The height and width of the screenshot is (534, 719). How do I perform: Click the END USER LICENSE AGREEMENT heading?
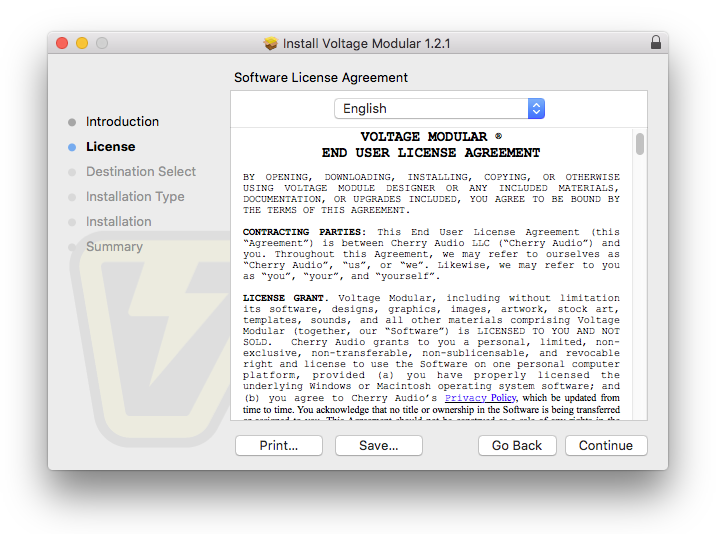tap(431, 153)
